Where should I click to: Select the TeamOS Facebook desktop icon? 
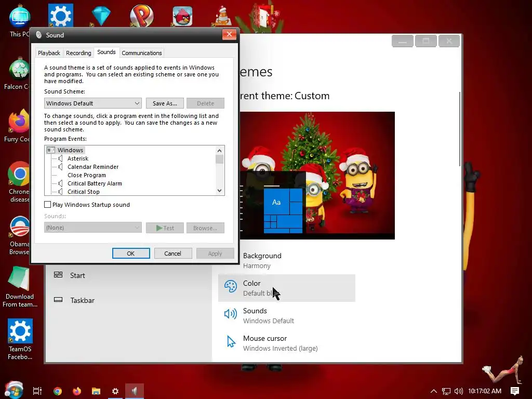point(20,339)
